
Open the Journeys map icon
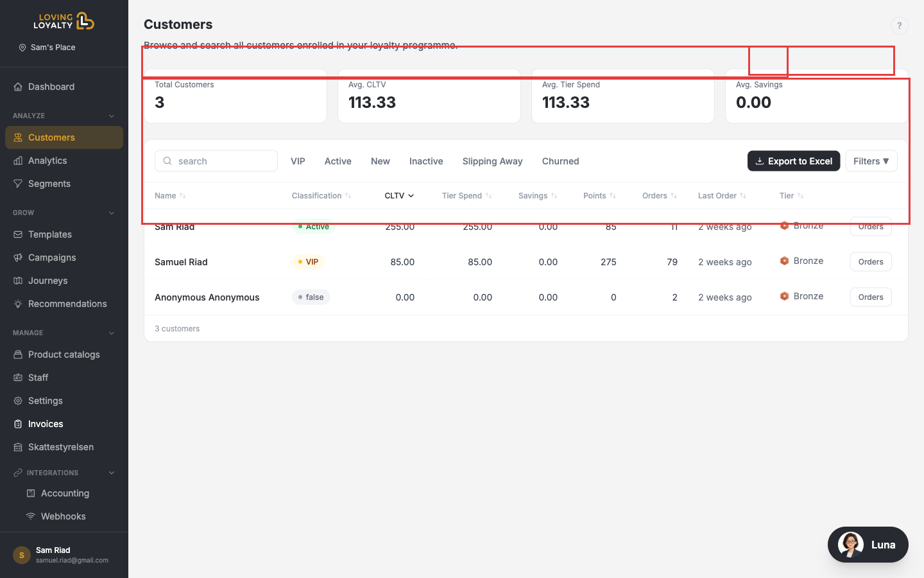pyautogui.click(x=18, y=281)
